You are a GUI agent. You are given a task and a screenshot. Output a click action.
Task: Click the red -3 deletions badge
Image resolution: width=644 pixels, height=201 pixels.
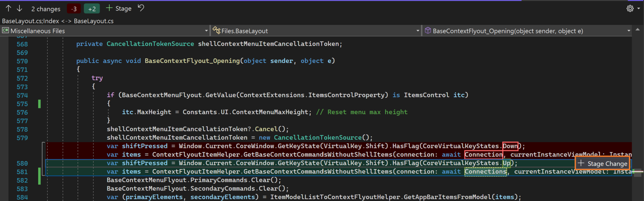tap(74, 9)
